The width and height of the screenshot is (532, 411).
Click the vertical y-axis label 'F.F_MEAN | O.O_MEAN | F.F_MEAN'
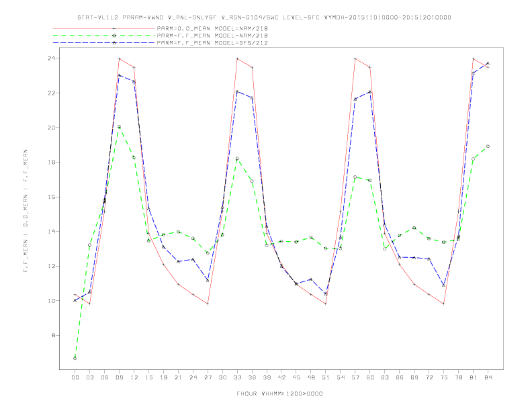[x=26, y=211]
